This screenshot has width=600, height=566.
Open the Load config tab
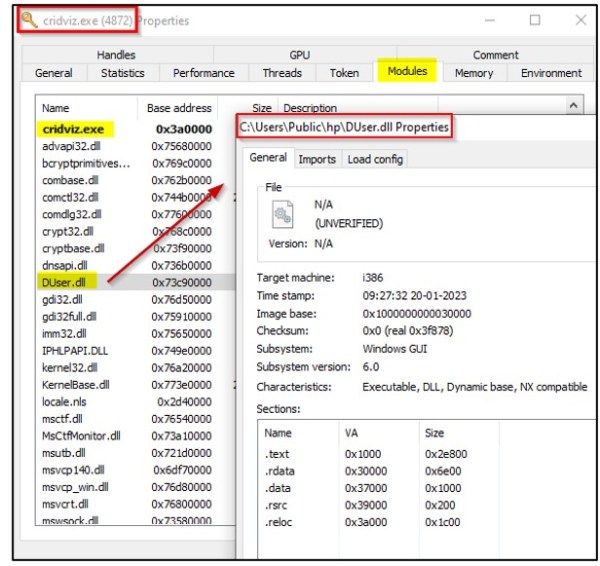point(375,159)
